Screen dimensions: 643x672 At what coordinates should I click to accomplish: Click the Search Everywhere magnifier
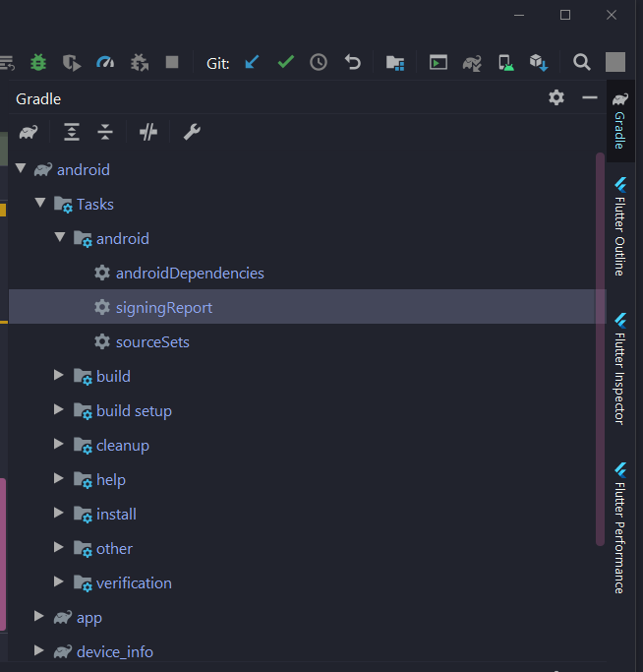point(582,62)
